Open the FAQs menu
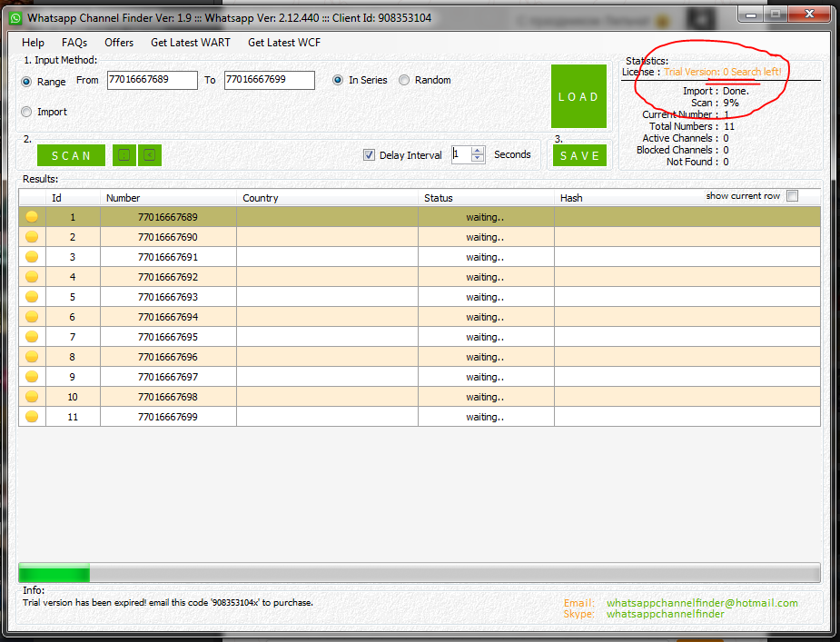 (x=74, y=43)
